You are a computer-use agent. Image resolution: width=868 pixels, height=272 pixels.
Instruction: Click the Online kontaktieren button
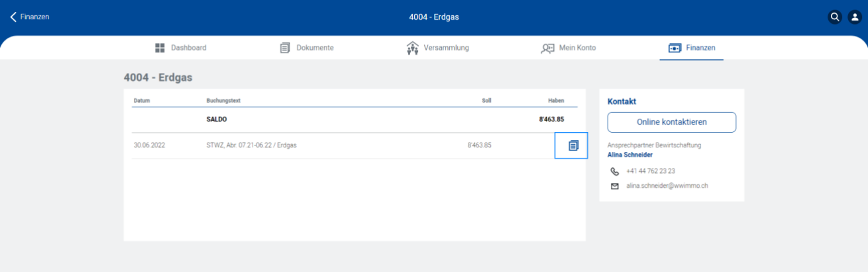click(x=672, y=122)
